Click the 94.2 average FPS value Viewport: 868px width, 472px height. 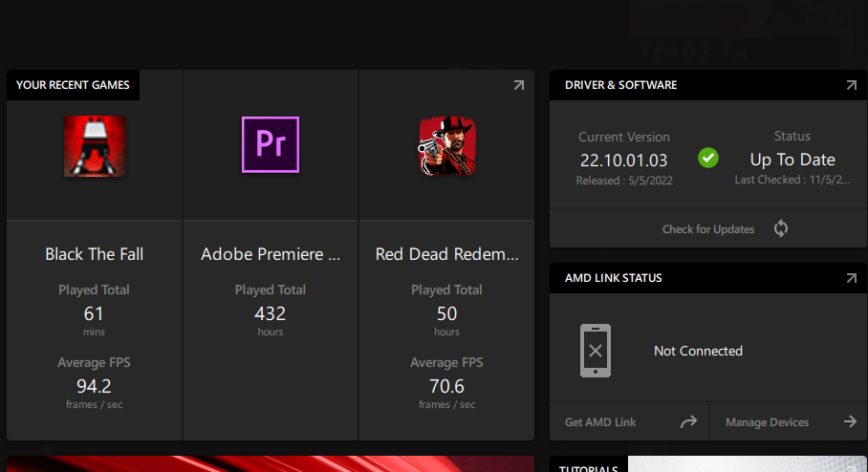pyautogui.click(x=94, y=386)
